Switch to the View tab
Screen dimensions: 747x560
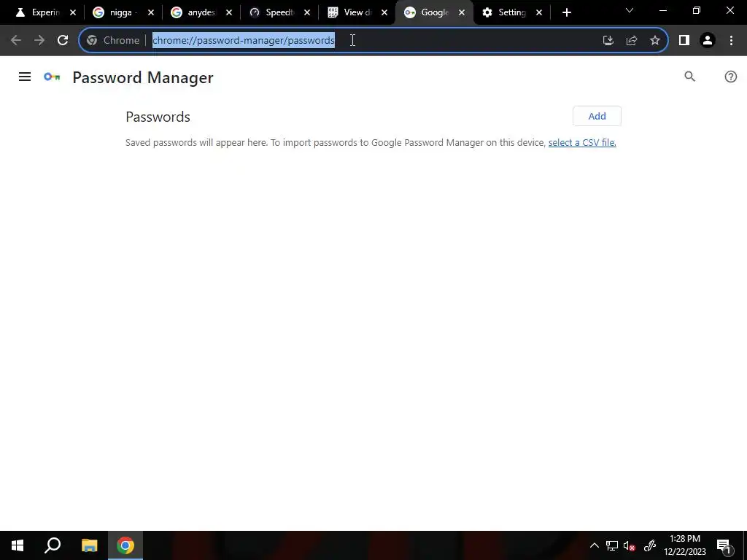tap(352, 12)
